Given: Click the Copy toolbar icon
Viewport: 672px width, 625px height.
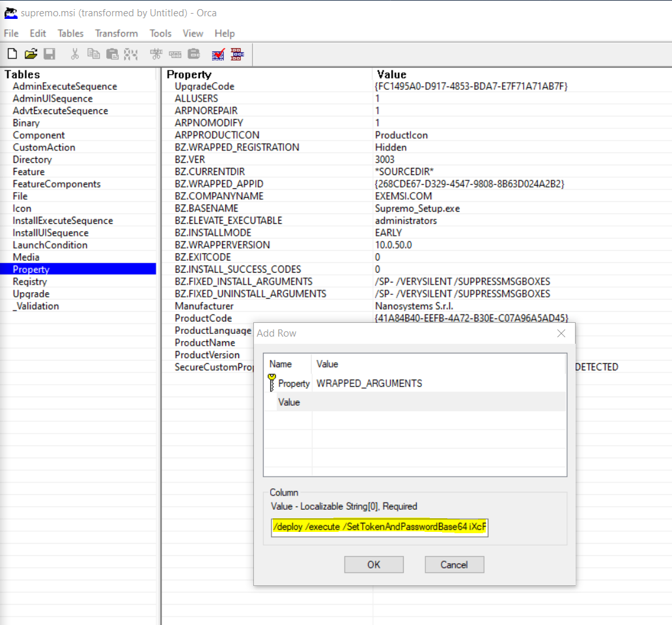Looking at the screenshot, I should tap(93, 53).
